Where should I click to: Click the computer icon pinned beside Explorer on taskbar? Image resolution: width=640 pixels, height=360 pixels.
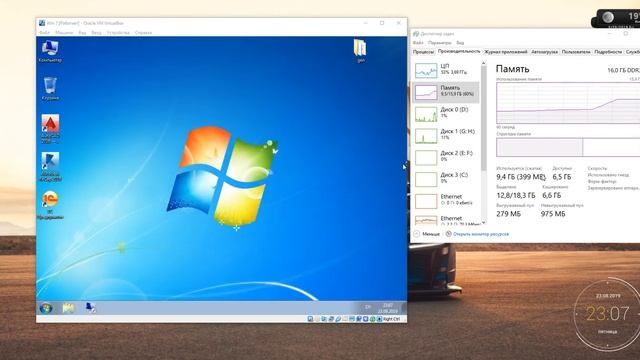(x=90, y=308)
